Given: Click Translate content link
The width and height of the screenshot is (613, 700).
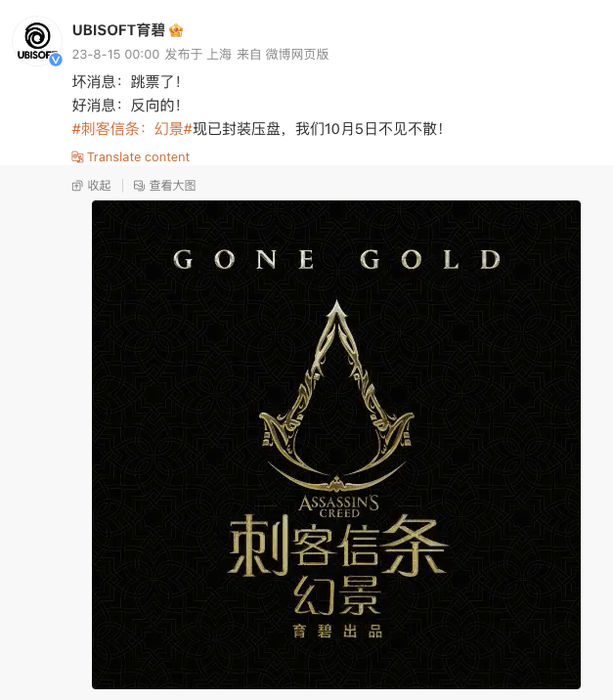Looking at the screenshot, I should click(x=139, y=156).
